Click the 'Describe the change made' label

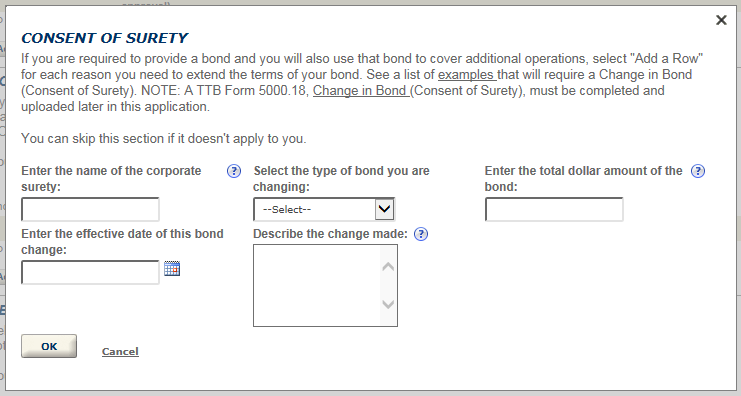330,234
